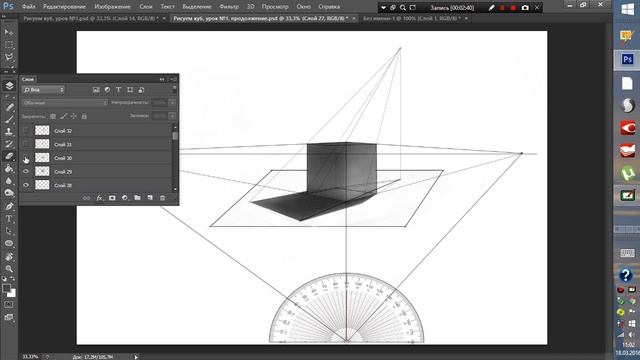
Task: Open the Файл menu
Action: pos(28,7)
